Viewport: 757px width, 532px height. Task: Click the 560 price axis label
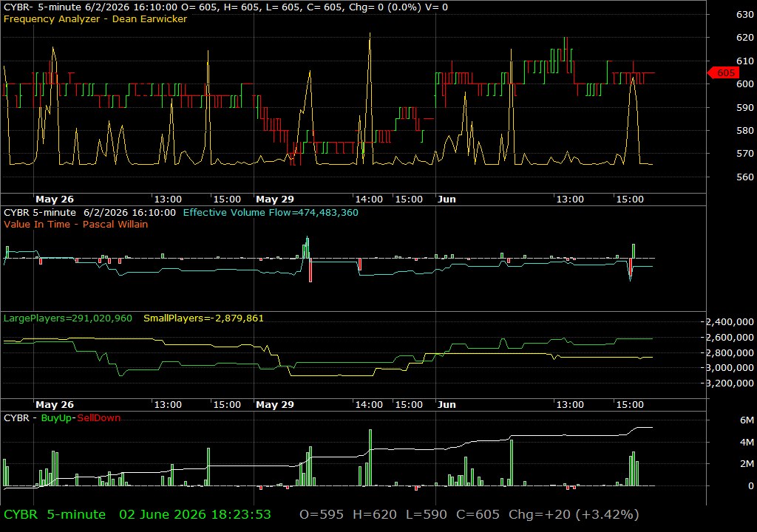click(745, 177)
